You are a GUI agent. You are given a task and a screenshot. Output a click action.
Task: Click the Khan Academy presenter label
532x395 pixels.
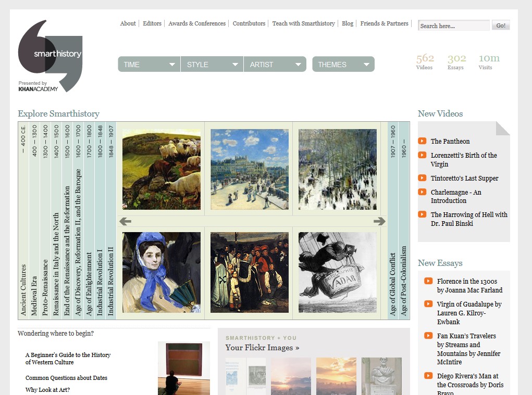(38, 86)
